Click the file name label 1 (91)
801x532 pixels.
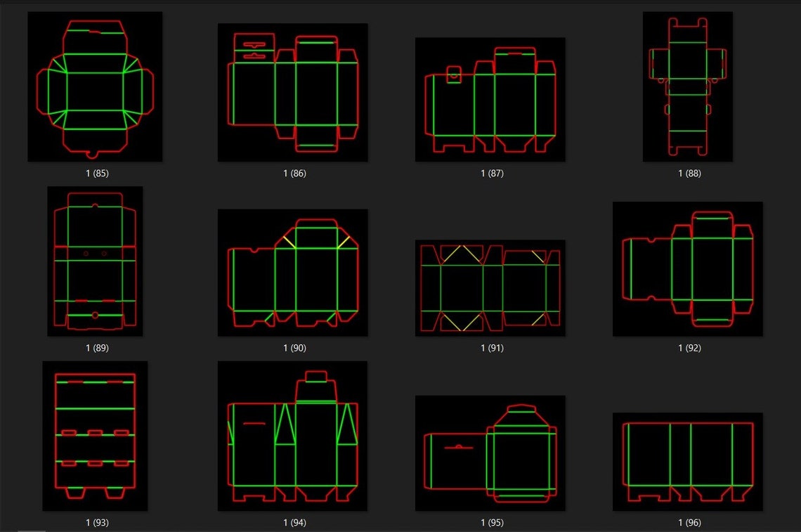492,348
